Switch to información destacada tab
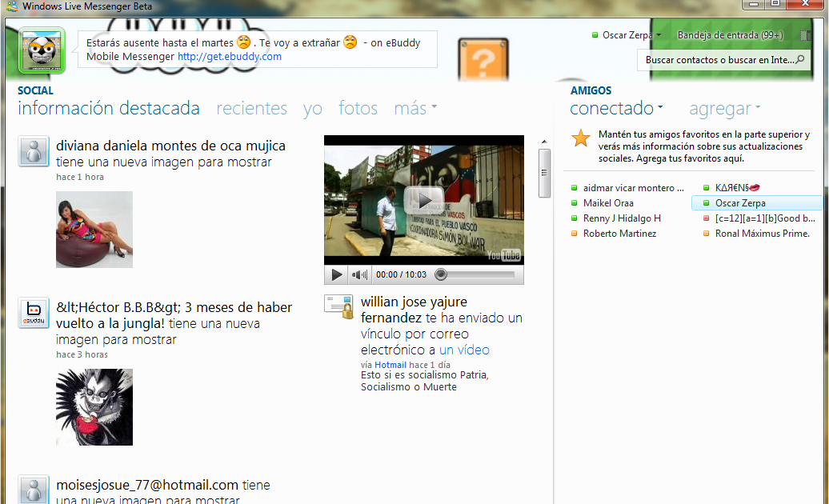Screen dimensions: 829x504 108,108
